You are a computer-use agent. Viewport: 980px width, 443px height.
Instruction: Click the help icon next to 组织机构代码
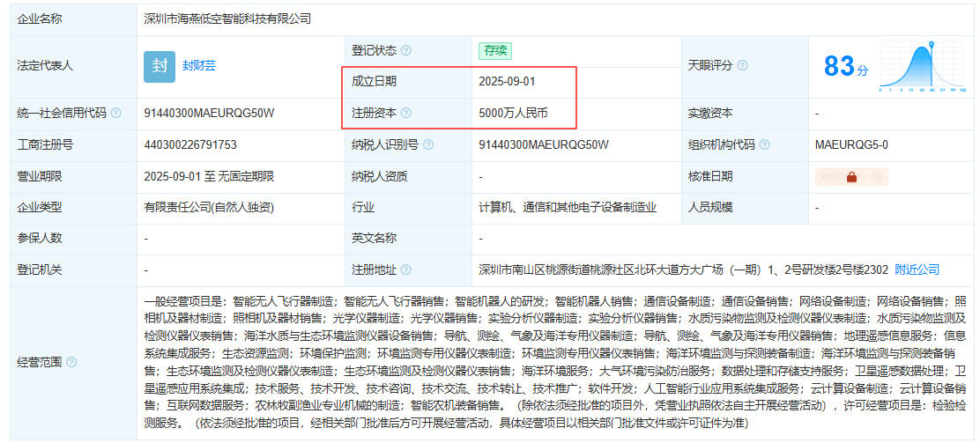pyautogui.click(x=764, y=145)
